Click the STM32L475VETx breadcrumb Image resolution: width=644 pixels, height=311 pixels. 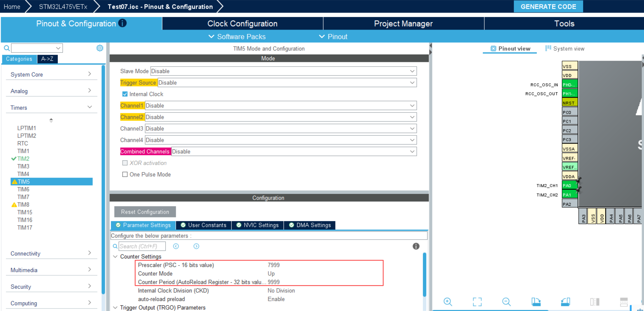point(63,6)
